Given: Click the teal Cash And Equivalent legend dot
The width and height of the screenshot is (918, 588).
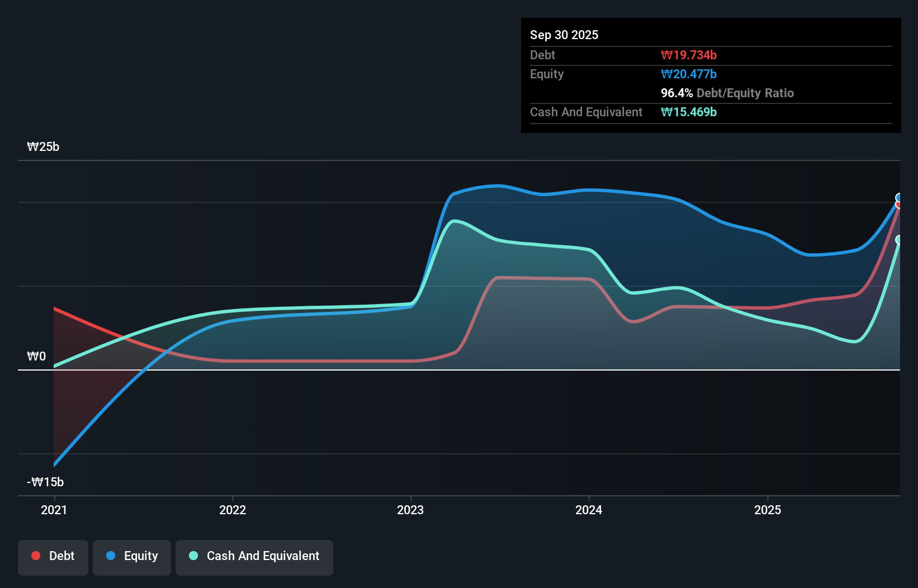Looking at the screenshot, I should click(192, 556).
